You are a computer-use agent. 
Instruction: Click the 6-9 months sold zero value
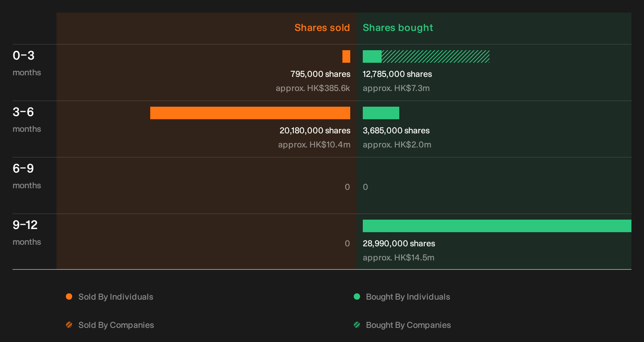pos(347,187)
